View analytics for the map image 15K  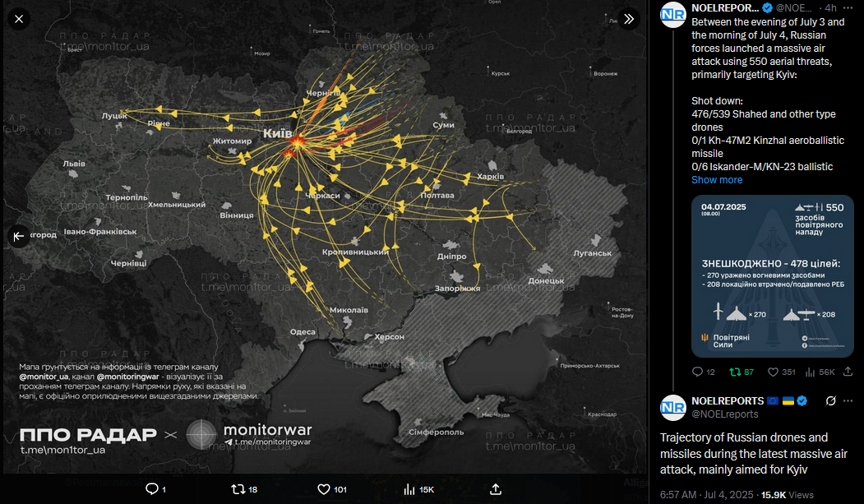tap(418, 489)
